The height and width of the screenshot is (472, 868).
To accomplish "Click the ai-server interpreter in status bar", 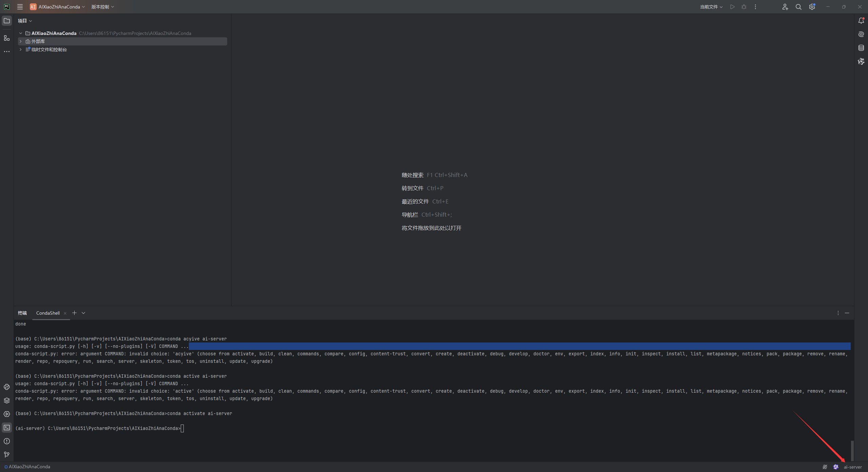I will coord(852,467).
